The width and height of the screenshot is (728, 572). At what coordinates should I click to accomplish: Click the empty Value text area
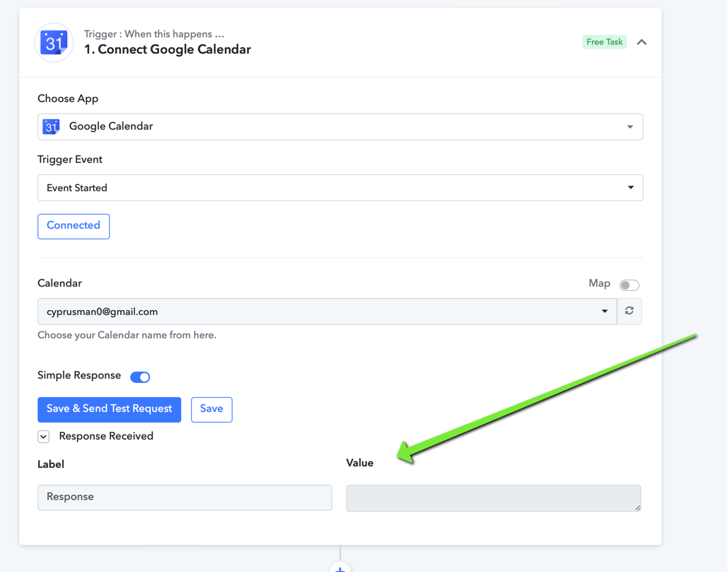click(494, 498)
